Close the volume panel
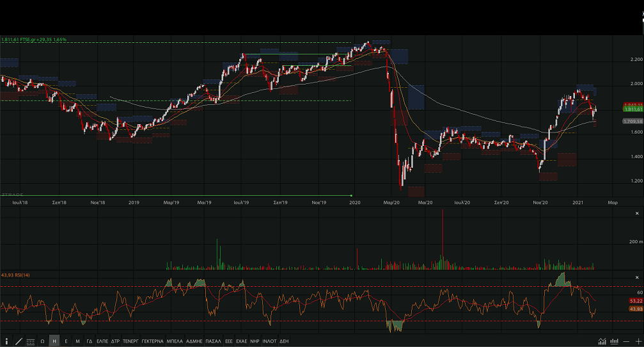Viewport: 644px width, 347px height. click(x=636, y=213)
